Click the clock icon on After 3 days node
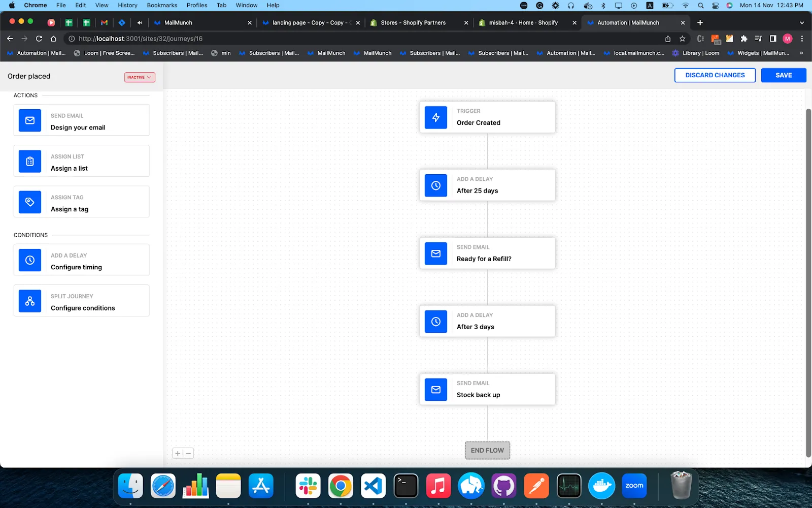Viewport: 812px width, 508px height. pyautogui.click(x=436, y=322)
